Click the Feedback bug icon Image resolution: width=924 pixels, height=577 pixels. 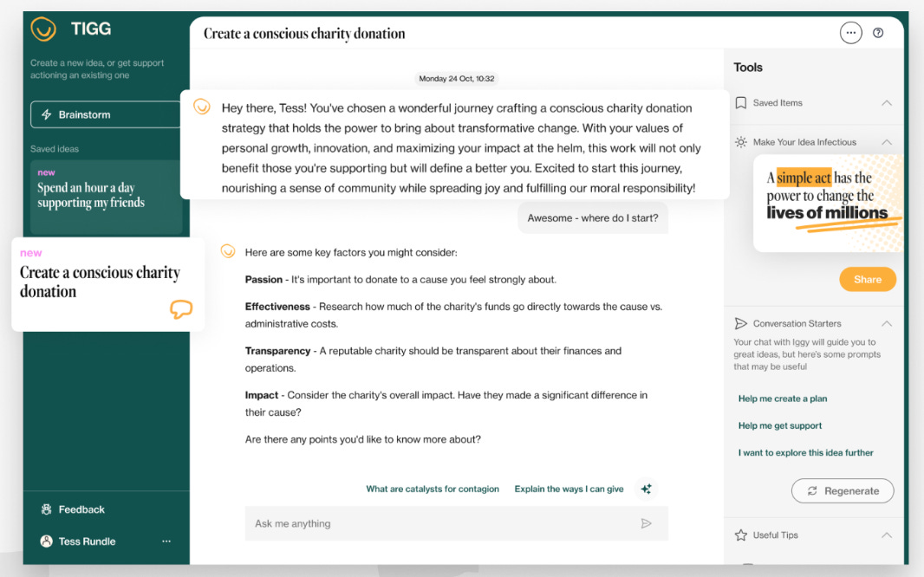[46, 509]
